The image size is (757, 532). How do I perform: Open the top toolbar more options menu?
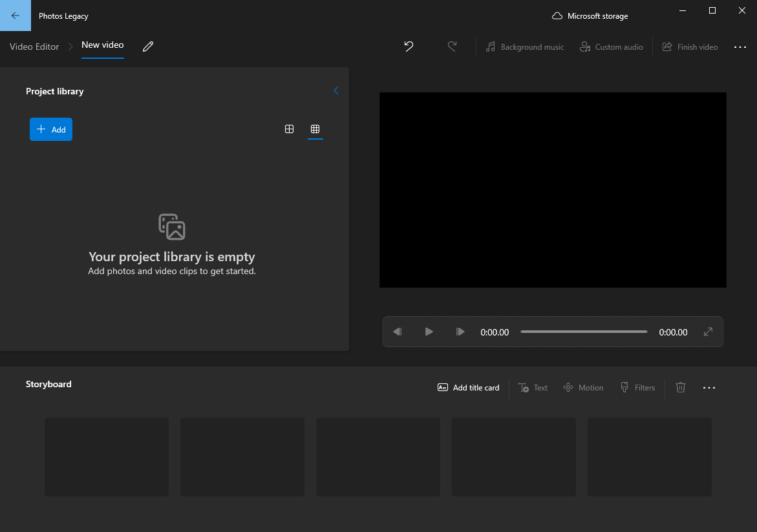click(x=740, y=47)
